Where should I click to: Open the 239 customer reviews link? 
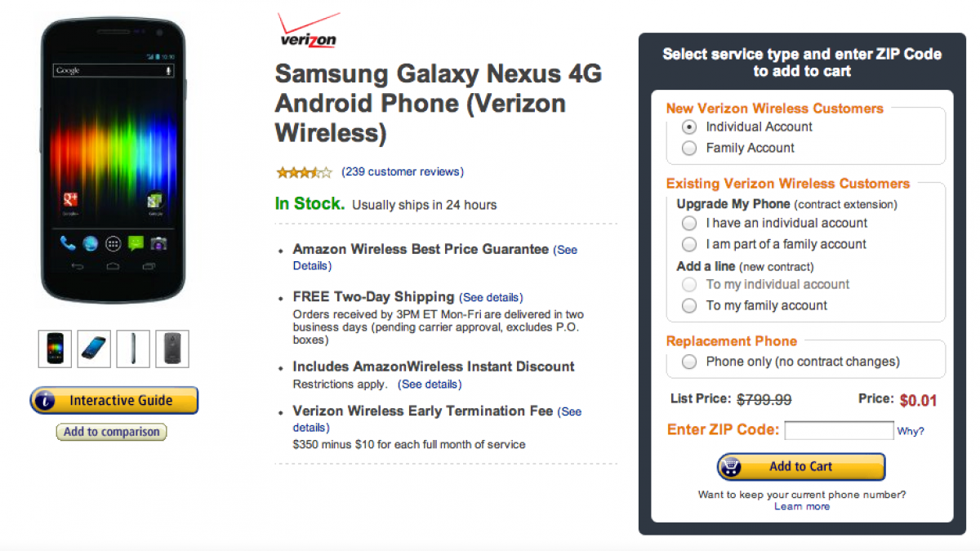(403, 172)
